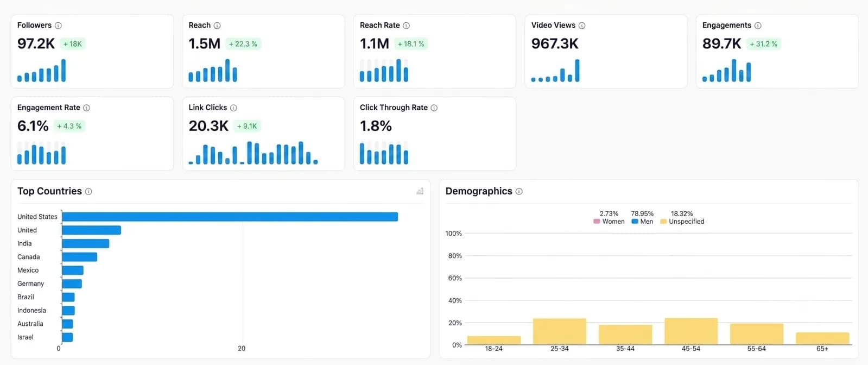The height and width of the screenshot is (365, 868).
Task: Click the Mexico bar in Top Countries
Action: 73,270
